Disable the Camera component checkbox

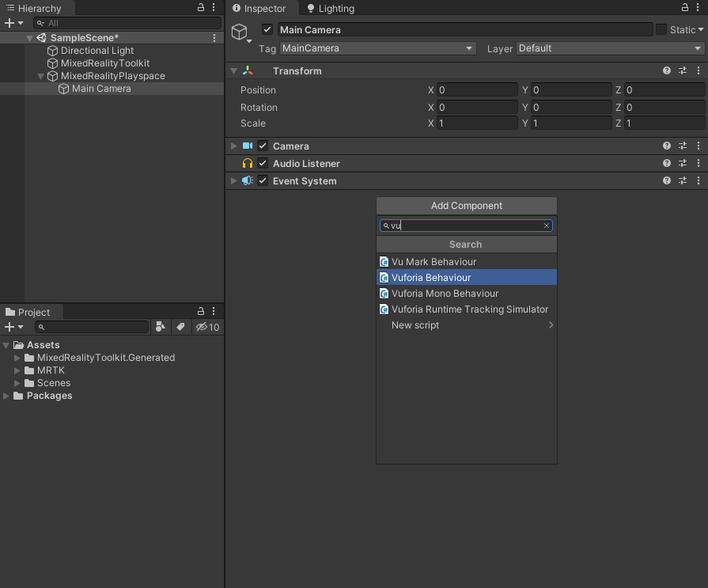pos(262,146)
